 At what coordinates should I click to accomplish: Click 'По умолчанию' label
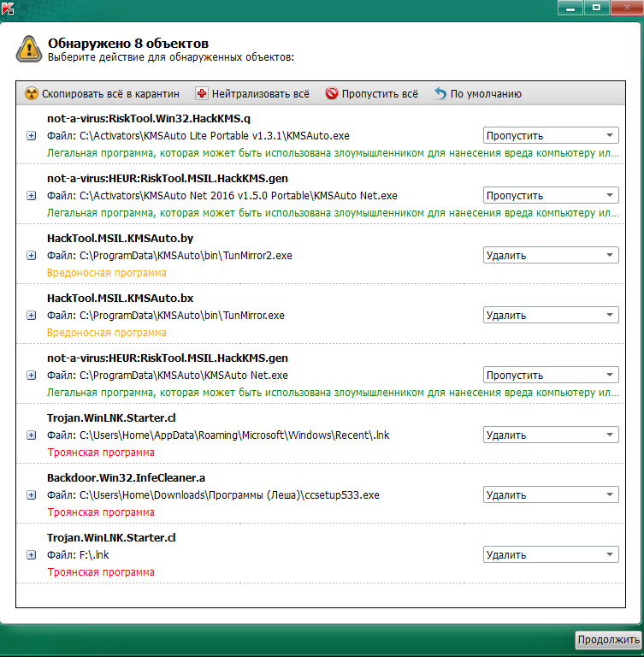coord(486,94)
